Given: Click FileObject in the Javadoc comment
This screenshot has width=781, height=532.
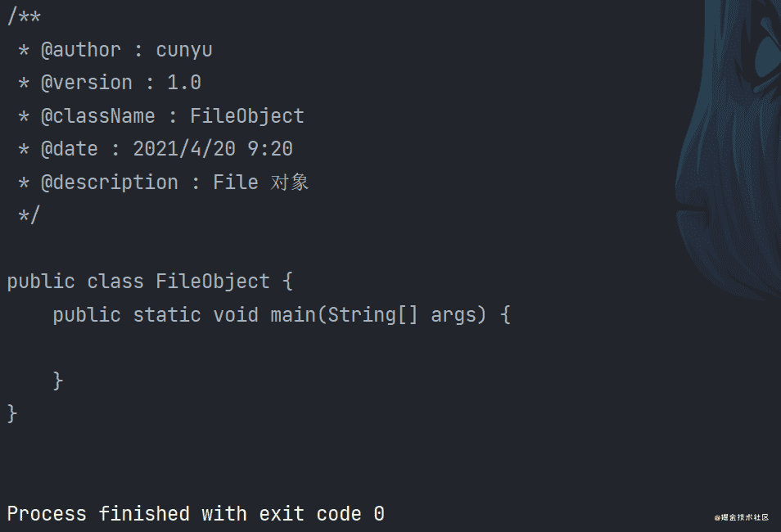Looking at the screenshot, I should point(247,116).
